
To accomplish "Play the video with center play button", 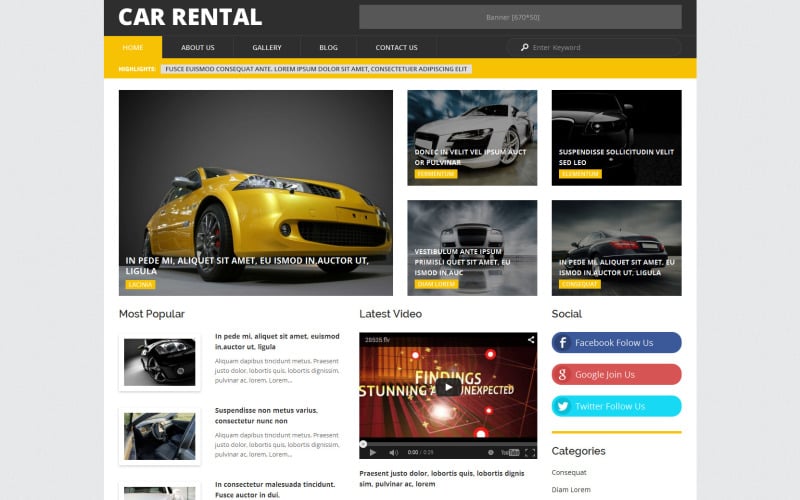I will (448, 388).
